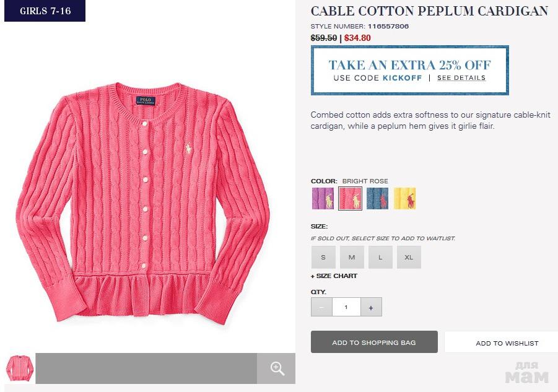Decrease quantity with the minus button
This screenshot has width=558, height=392.
(321, 307)
